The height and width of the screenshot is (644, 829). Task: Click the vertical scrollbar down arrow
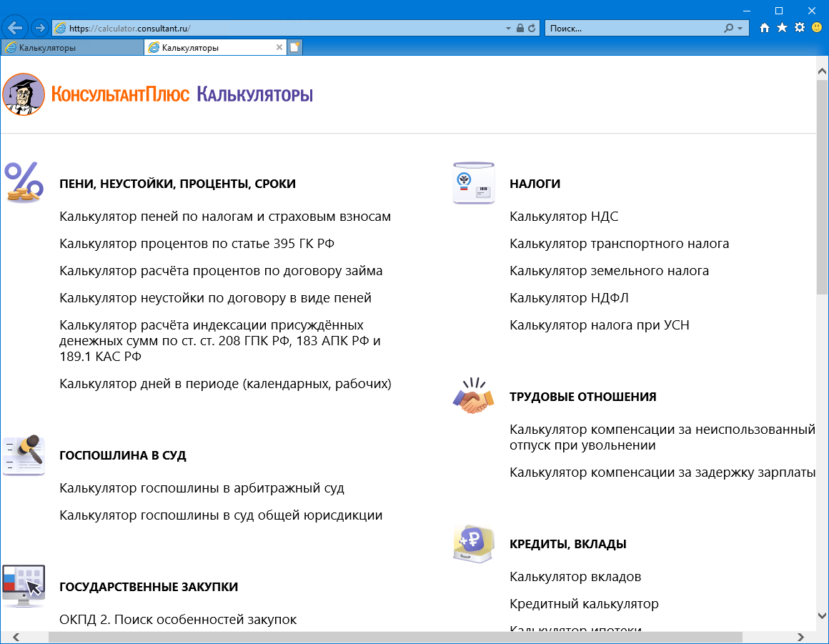pos(822,615)
